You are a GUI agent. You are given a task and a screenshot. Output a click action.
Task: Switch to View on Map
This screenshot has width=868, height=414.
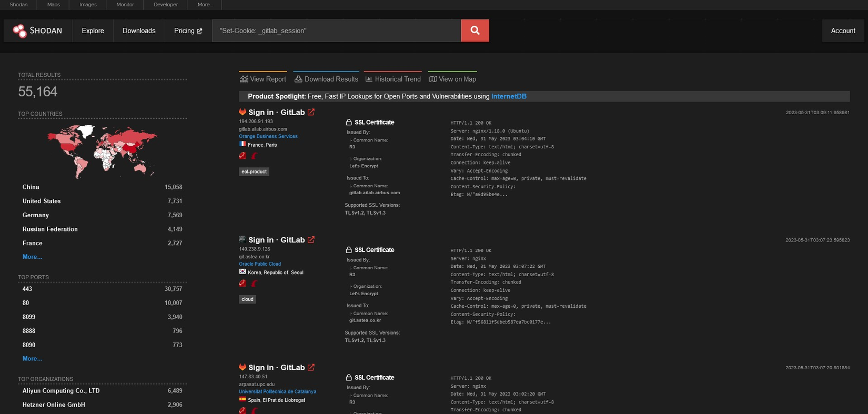(x=452, y=79)
